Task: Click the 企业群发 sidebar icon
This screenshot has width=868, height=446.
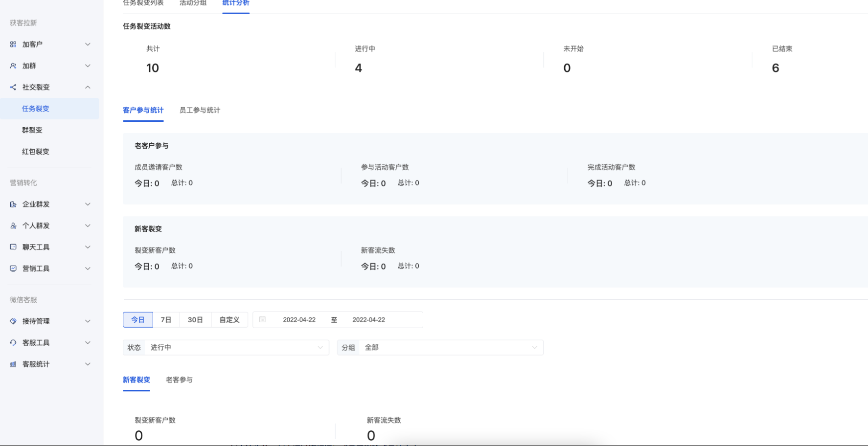Action: (13, 204)
